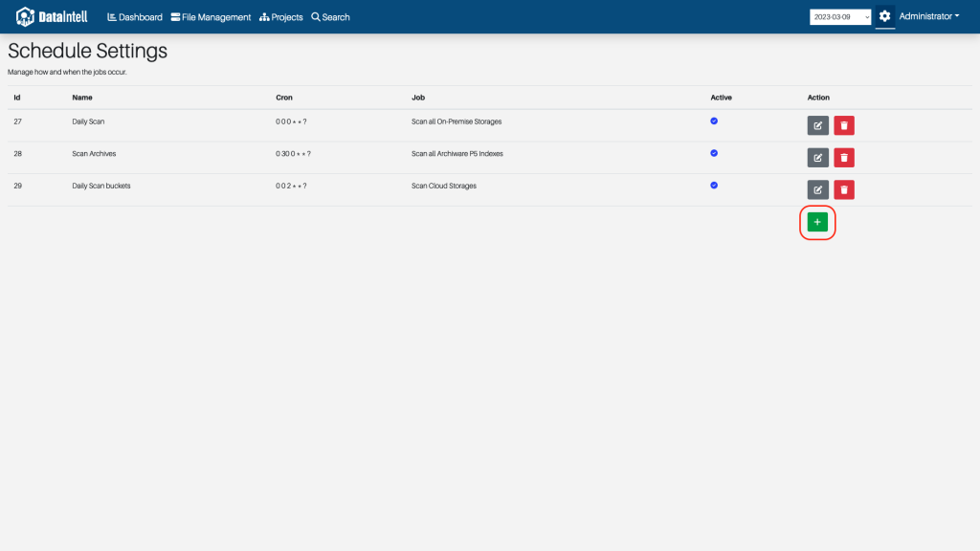Select the 'Daily Scan buckets' name cell
The height and width of the screenshot is (551, 980).
point(101,187)
